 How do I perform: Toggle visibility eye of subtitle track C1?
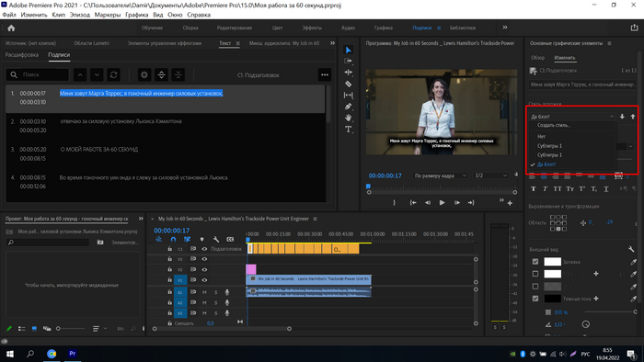click(204, 249)
